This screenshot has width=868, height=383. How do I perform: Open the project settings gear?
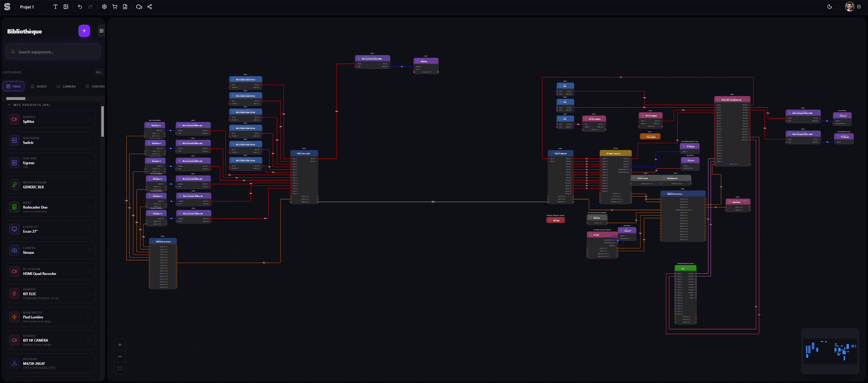coord(104,7)
